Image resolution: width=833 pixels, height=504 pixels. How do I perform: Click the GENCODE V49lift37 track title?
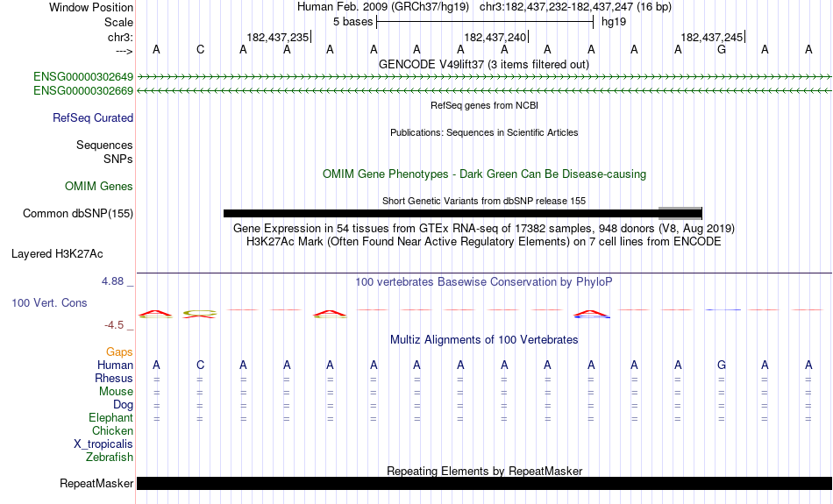pyautogui.click(x=483, y=64)
